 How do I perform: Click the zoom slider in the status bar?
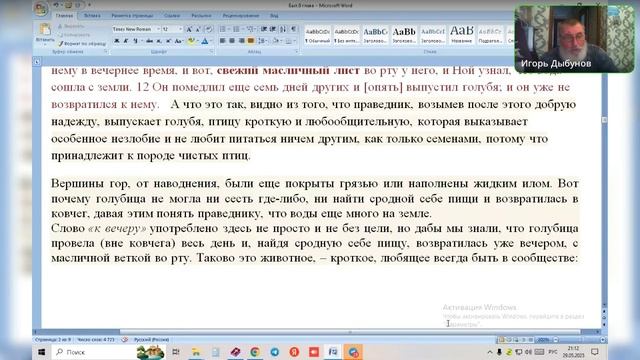click(x=578, y=340)
